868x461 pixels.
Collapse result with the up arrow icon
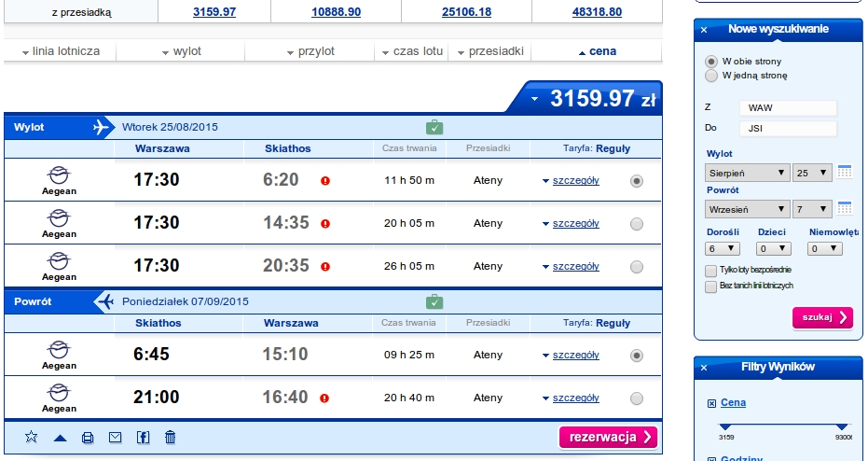click(61, 439)
